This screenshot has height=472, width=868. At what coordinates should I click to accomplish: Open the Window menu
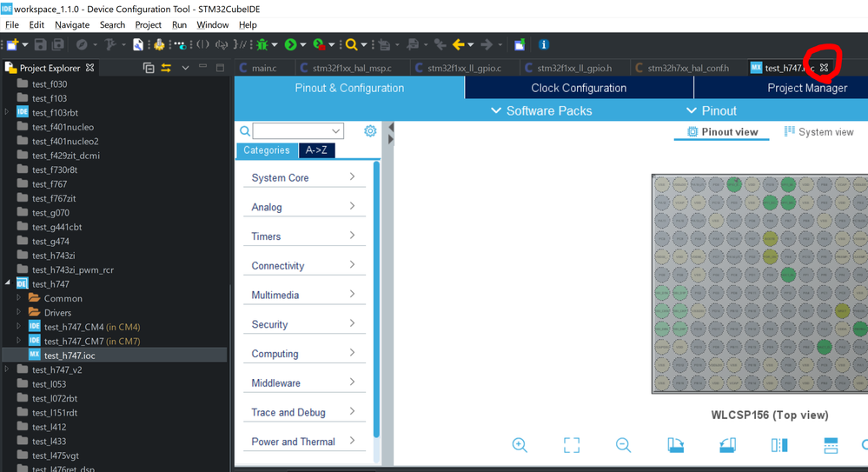pos(213,25)
